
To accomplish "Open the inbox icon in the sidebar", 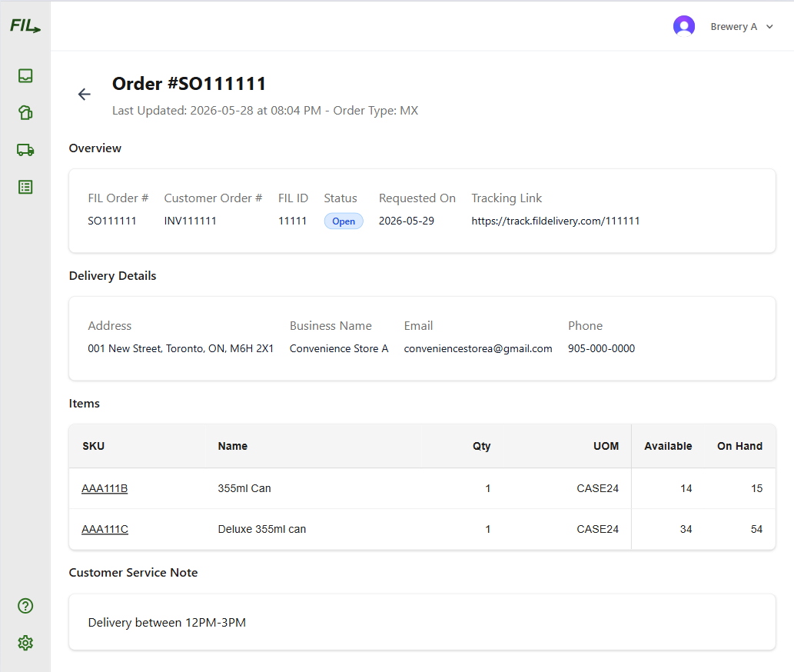I will 25,76.
